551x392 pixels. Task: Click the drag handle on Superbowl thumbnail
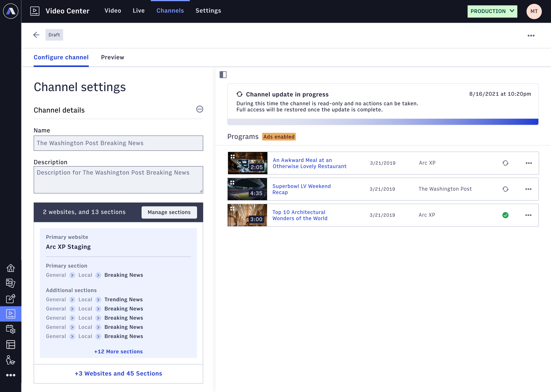pyautogui.click(x=232, y=182)
